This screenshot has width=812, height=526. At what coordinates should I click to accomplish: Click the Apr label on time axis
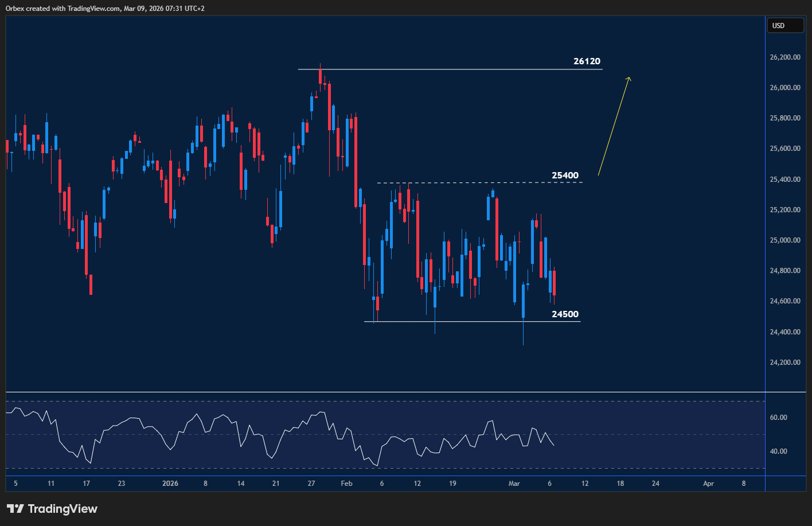coord(708,484)
